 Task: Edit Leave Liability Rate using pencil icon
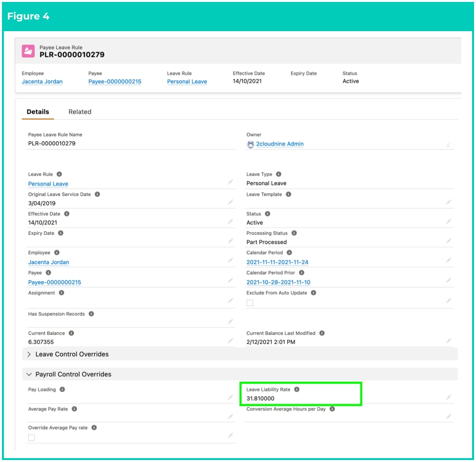click(448, 397)
